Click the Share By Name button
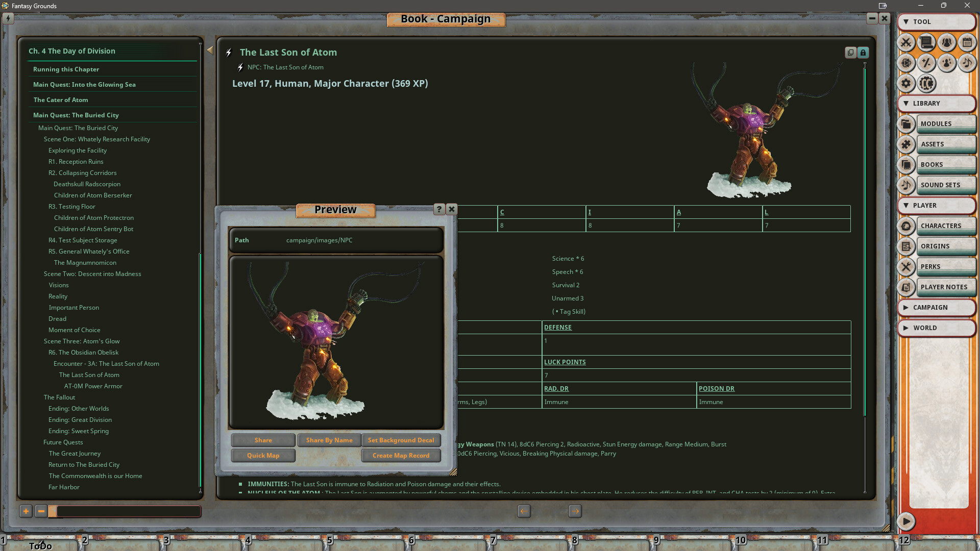 pyautogui.click(x=329, y=440)
